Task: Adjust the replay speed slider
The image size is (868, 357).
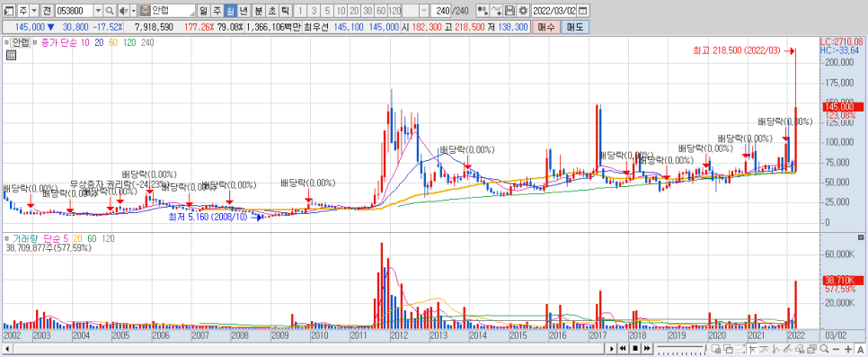Action: [681, 349]
